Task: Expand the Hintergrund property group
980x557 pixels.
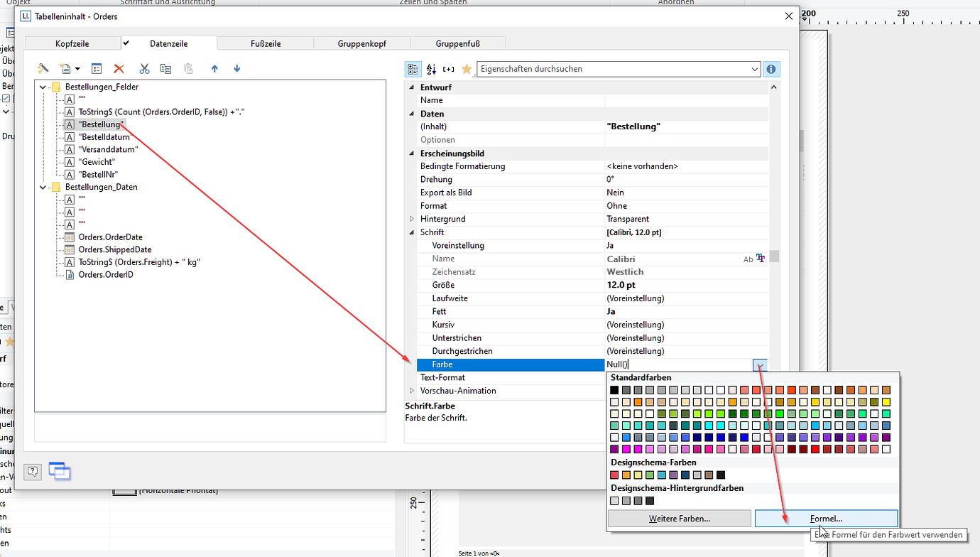Action: click(x=412, y=219)
